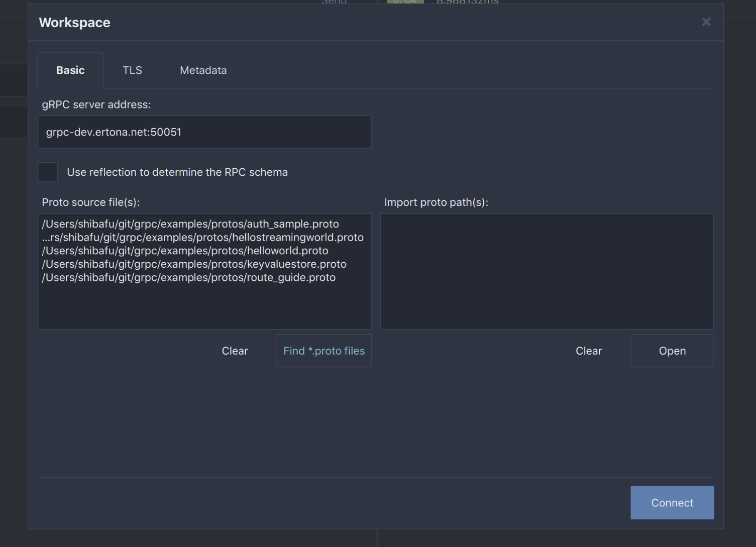Select auth_sample.proto in the source list
756x547 pixels.
190,224
